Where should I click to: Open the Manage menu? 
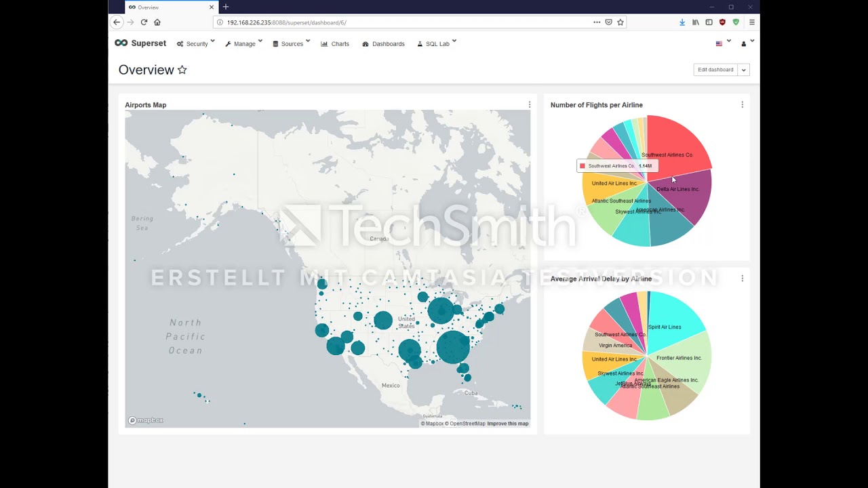243,43
